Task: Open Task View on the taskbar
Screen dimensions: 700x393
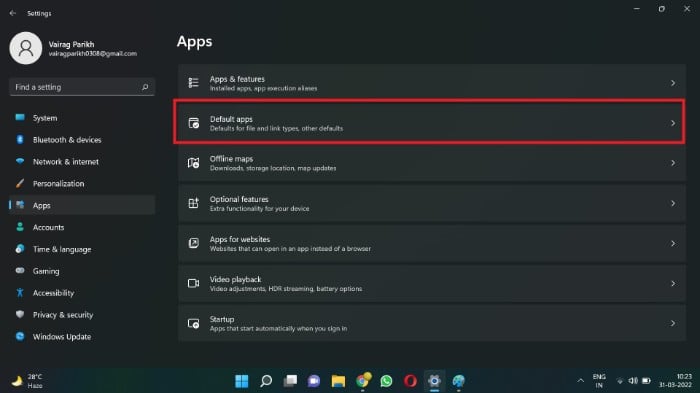Action: pos(290,381)
